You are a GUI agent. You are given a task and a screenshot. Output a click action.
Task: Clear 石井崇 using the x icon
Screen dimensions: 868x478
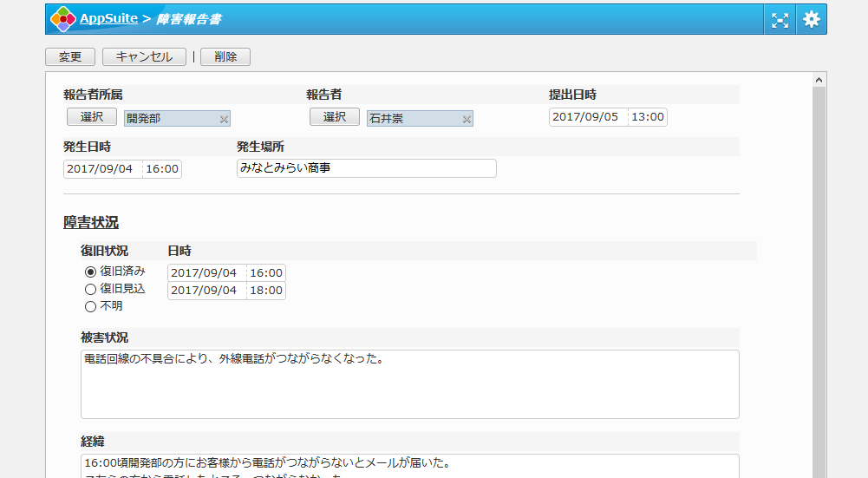tap(467, 119)
